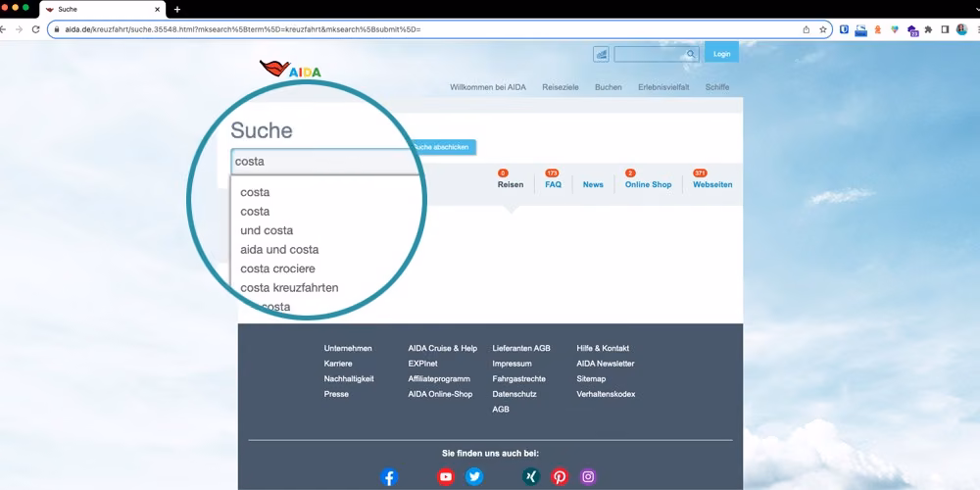Open the Reiseziele menu
980x490 pixels.
coord(561,87)
